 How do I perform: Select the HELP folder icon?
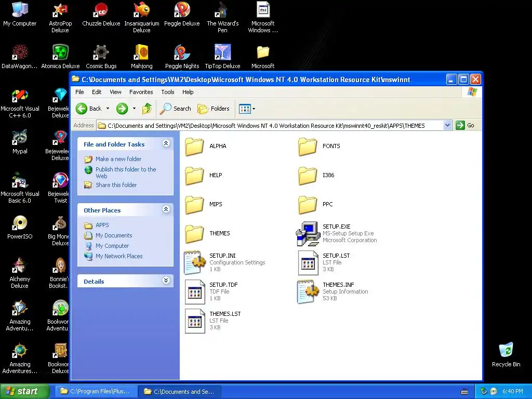click(194, 176)
